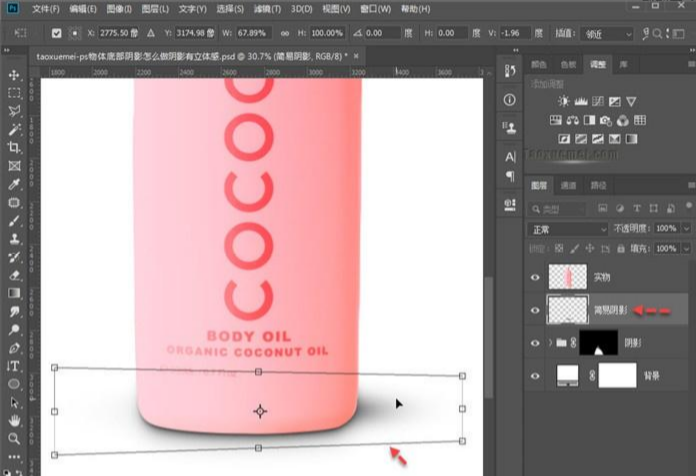Hide the 实物 layer

535,278
